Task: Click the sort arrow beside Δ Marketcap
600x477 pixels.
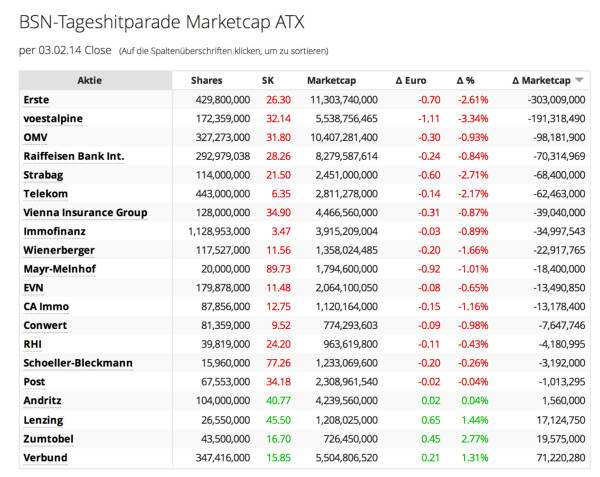Action: 579,81
